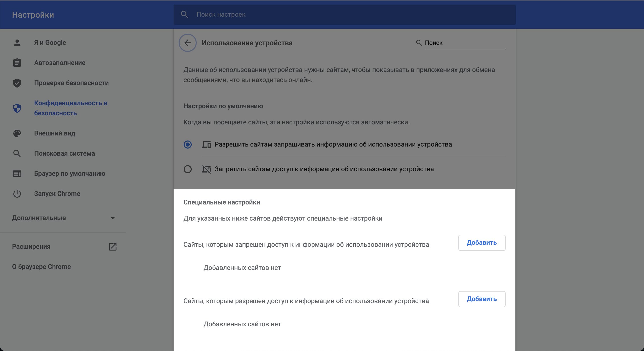Click Добавленных сайтов нет under запрещен list
The width and height of the screenshot is (644, 351).
pos(242,268)
